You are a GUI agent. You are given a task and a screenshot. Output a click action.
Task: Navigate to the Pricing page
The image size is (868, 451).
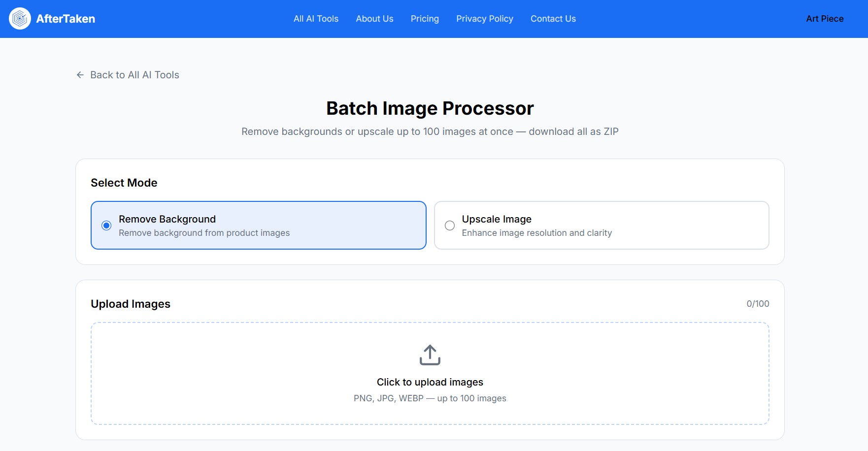point(424,19)
